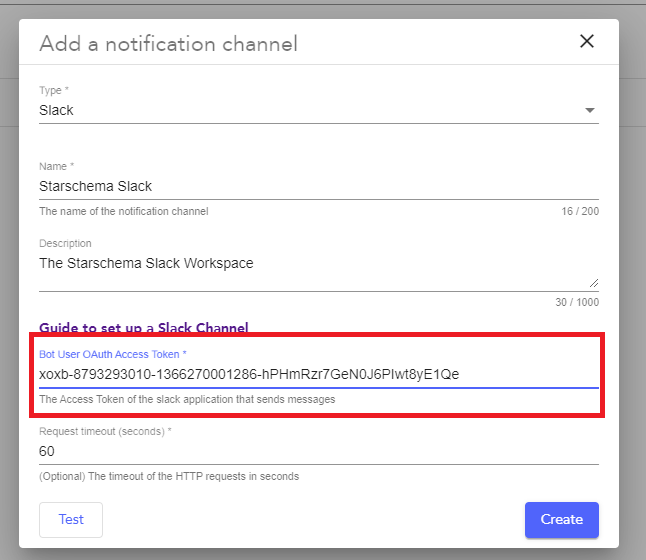Image resolution: width=646 pixels, height=560 pixels.
Task: Open the Type dropdown showing Slack
Action: click(319, 110)
